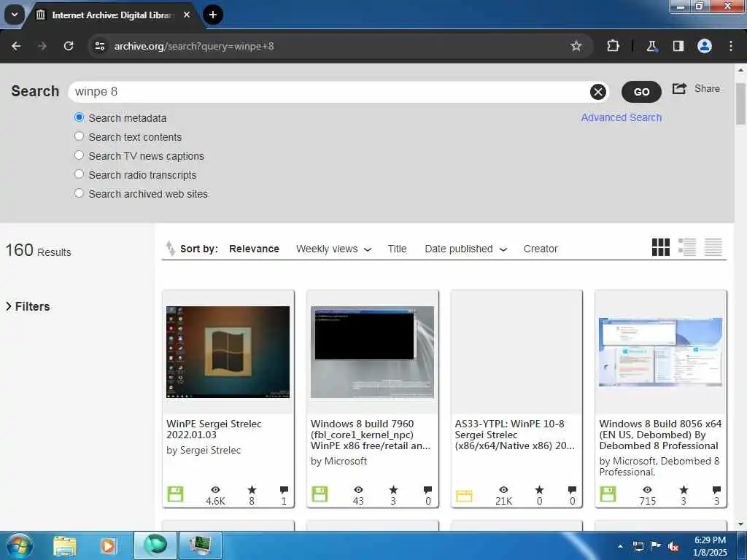
Task: Click collection icon on AS33-YTPL card
Action: click(x=464, y=496)
